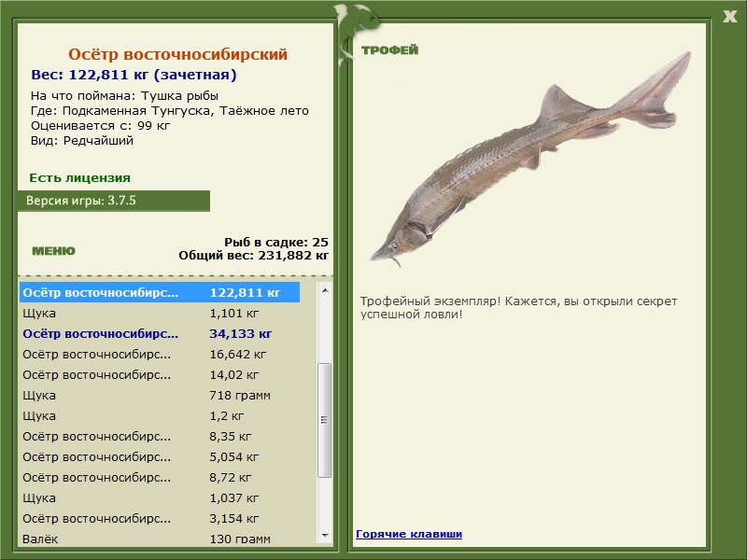Click the Есть лицензия text

pos(79,178)
